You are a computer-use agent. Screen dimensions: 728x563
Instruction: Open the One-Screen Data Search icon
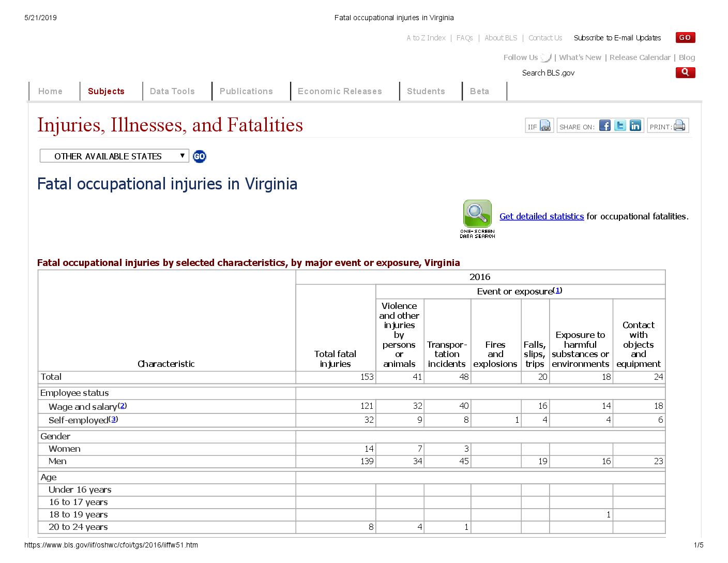tap(477, 218)
